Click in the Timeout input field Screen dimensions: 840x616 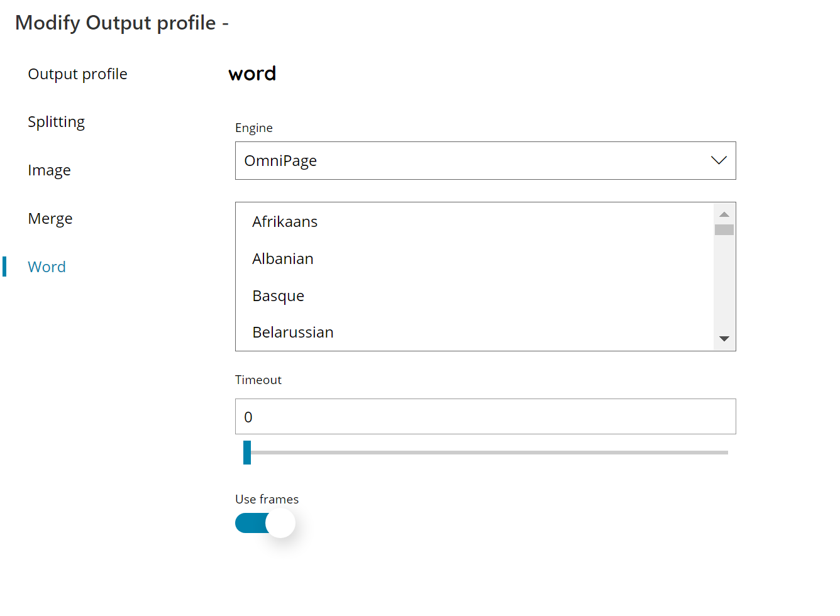click(x=485, y=417)
